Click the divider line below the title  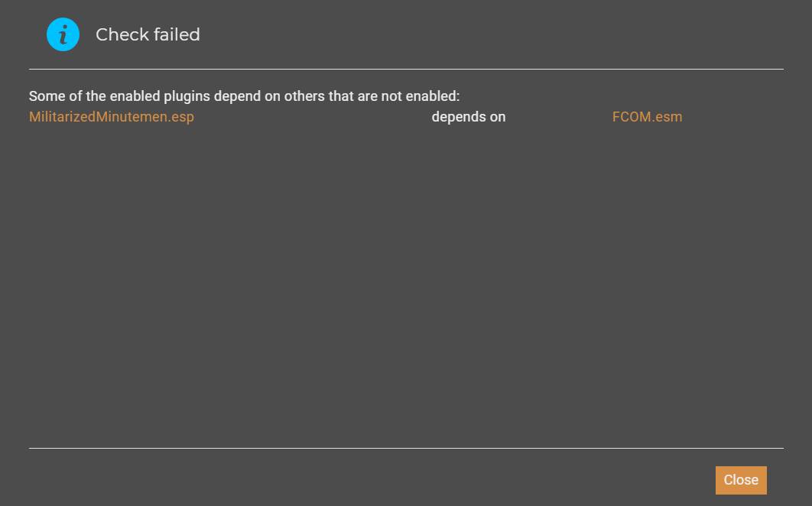point(406,69)
